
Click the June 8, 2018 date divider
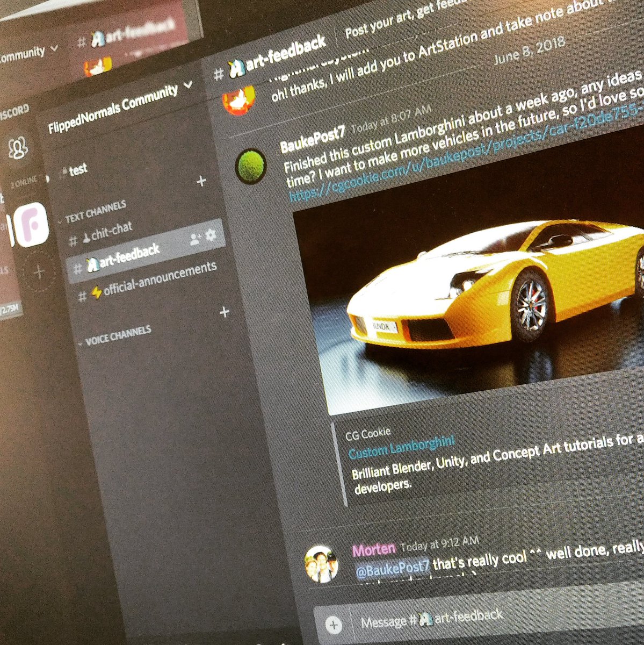pos(529,51)
